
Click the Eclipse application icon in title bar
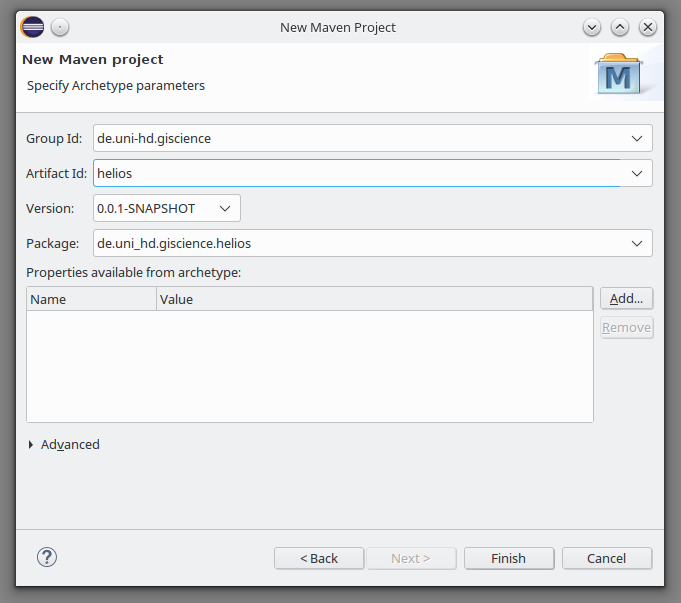click(32, 27)
